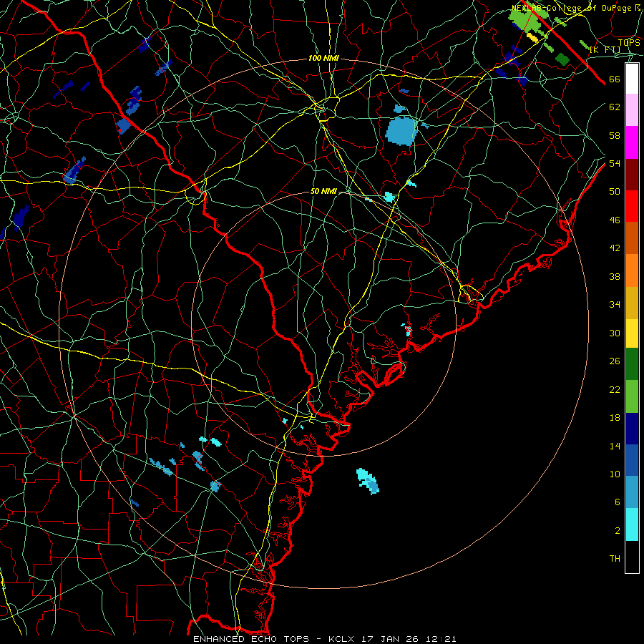644x644 pixels.
Task: Click legend value "22"
Action: tap(615, 389)
